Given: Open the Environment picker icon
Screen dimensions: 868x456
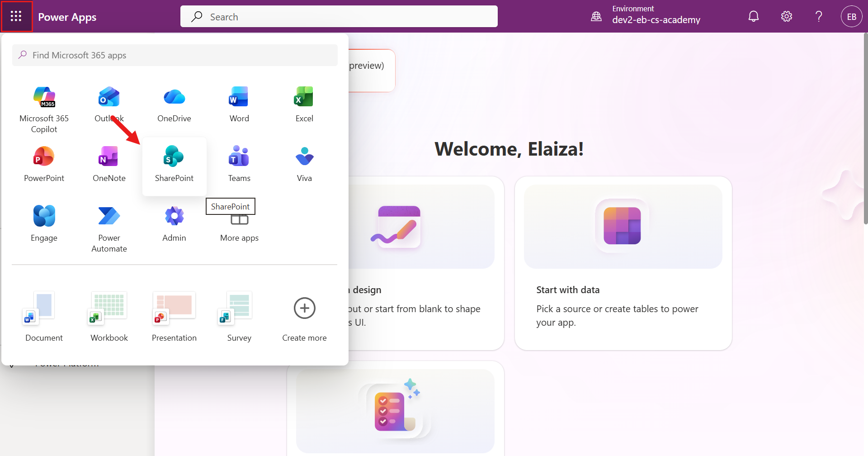Looking at the screenshot, I should coord(596,17).
